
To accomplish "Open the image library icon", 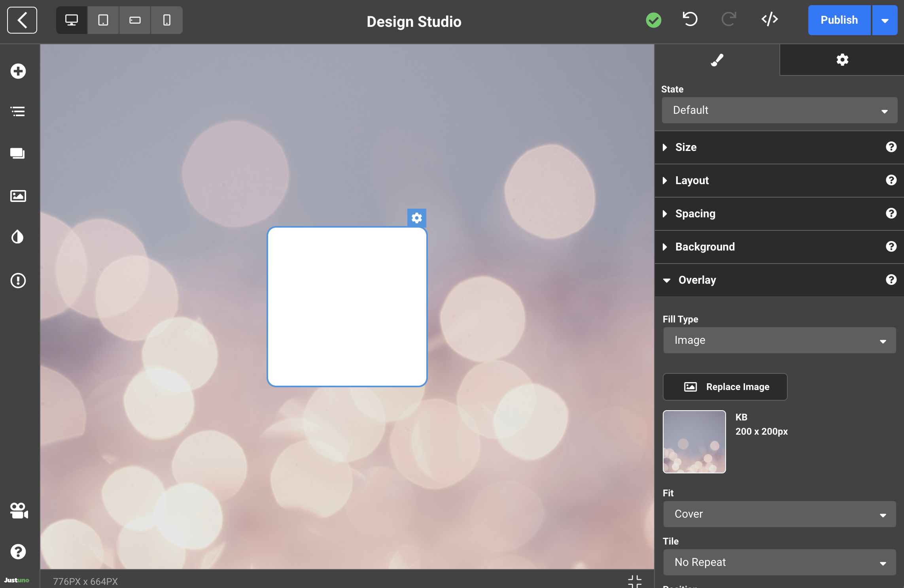I will [18, 196].
